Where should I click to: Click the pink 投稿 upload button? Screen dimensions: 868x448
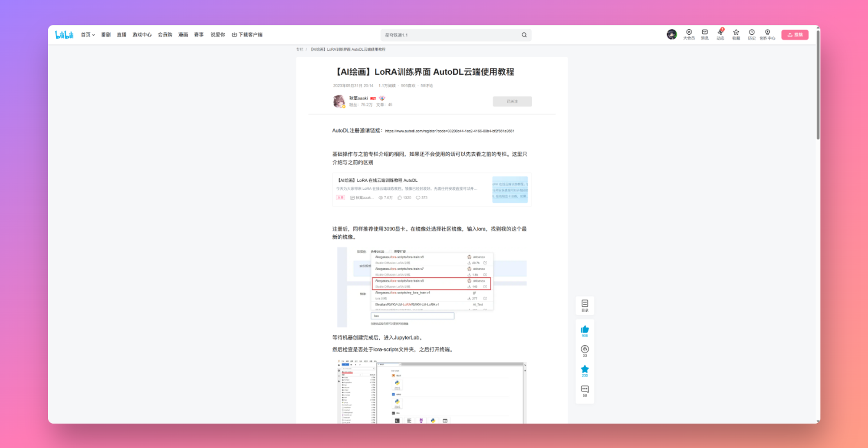click(x=795, y=35)
